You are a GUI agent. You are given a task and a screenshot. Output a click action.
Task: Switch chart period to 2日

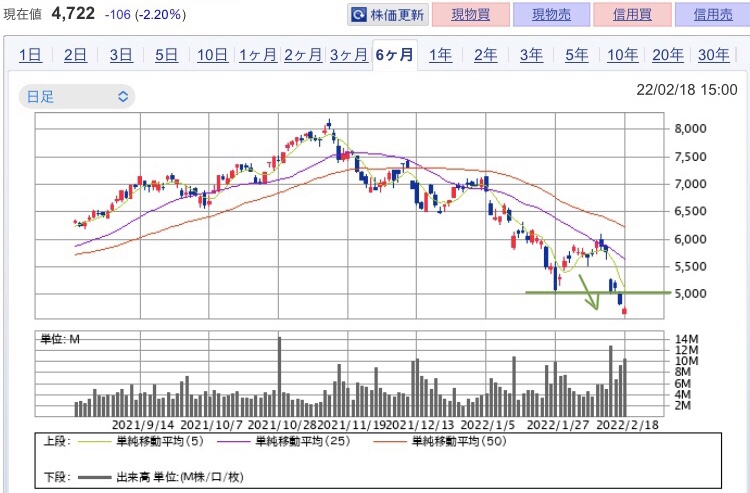(75, 55)
